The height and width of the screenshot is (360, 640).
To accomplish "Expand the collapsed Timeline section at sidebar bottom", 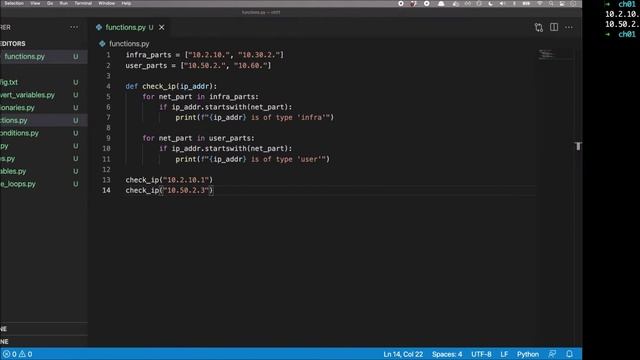I will 44,342.
